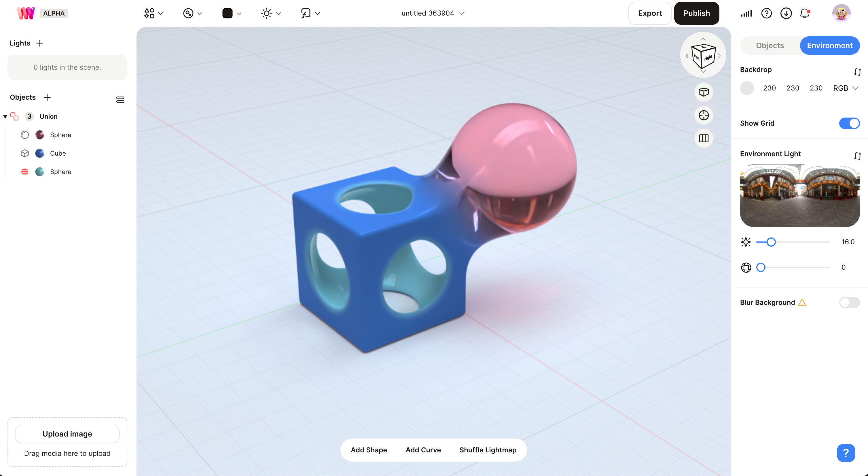Image resolution: width=868 pixels, height=476 pixels.
Task: Click the environment rotation slider
Action: [x=793, y=267]
